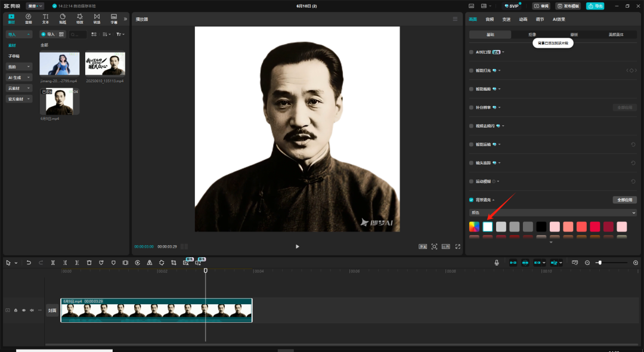Open the 特效 (Effects) panel icon
Screen dimensions: 644x352
pos(79,18)
